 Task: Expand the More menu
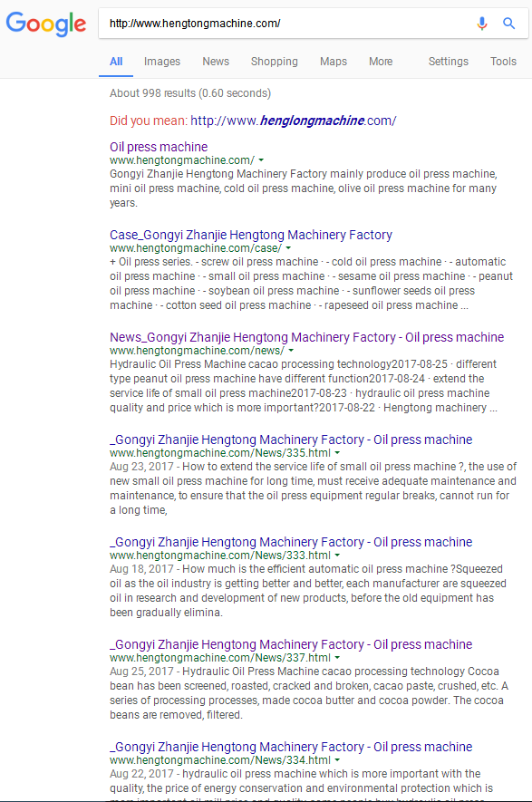coord(381,62)
